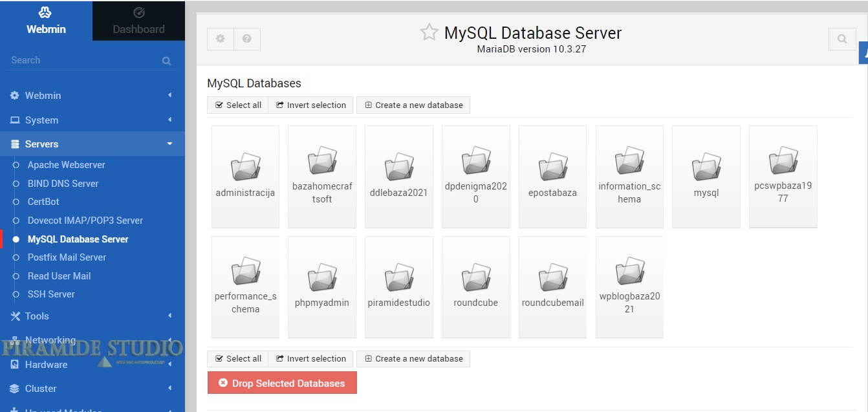The image size is (868, 412).
Task: Switch to the Dashboard tab
Action: coord(138,21)
